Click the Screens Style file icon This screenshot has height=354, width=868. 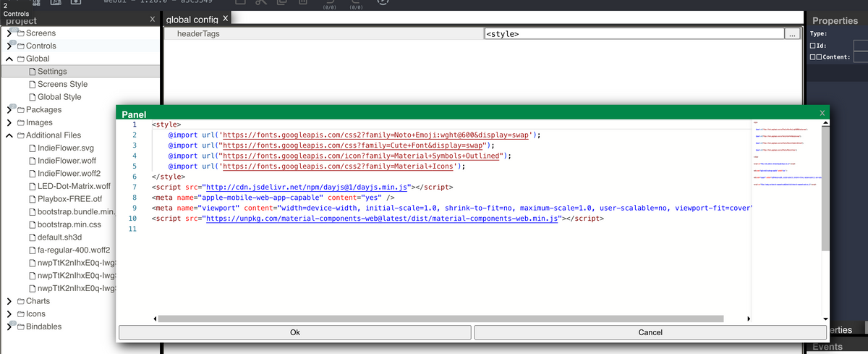[32, 84]
